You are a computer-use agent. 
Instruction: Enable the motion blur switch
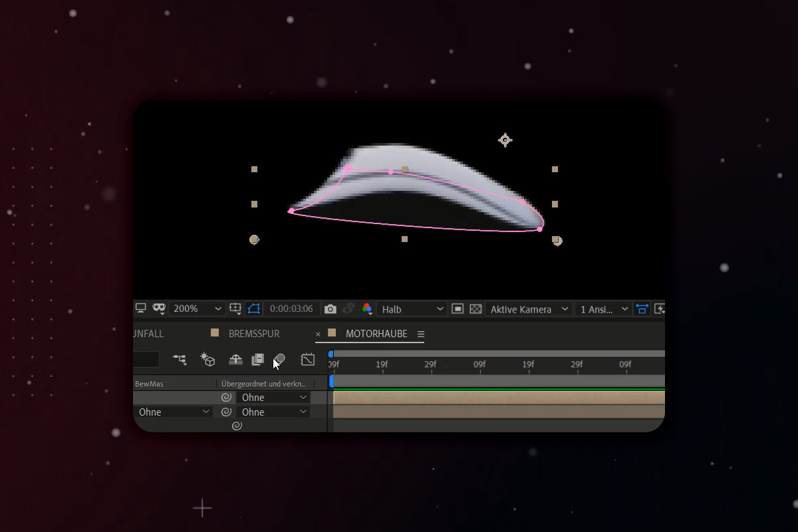click(280, 359)
